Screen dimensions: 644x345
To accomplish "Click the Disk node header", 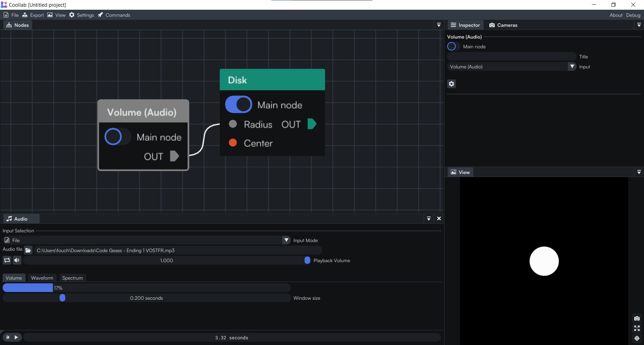I will click(272, 80).
